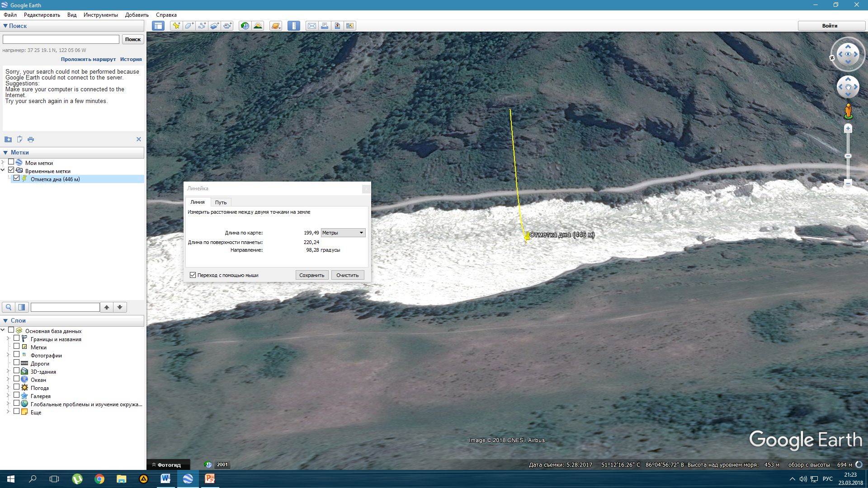Open the Справка menu

(x=166, y=15)
